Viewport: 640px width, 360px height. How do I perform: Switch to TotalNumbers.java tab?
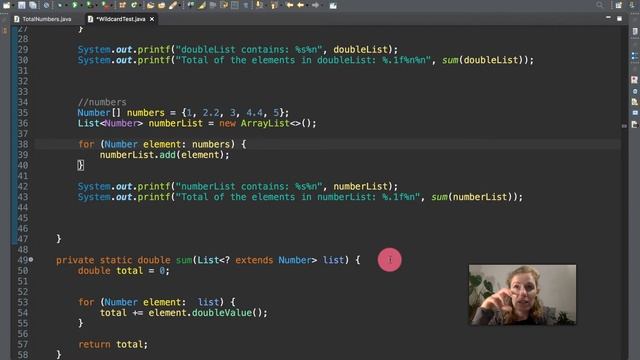coord(42,19)
